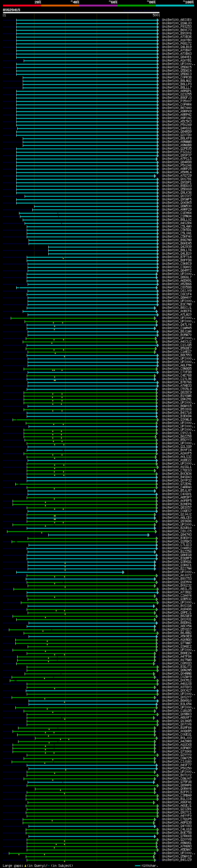This screenshot has height=868, width=197.
Task: Select the UniRef100_B8LNU2 label
Action: tap(177, 81)
